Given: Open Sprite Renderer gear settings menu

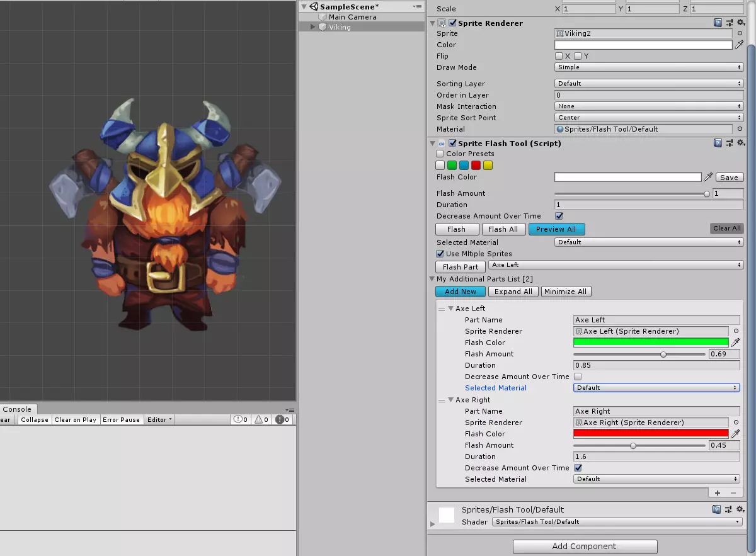Looking at the screenshot, I should (x=740, y=23).
